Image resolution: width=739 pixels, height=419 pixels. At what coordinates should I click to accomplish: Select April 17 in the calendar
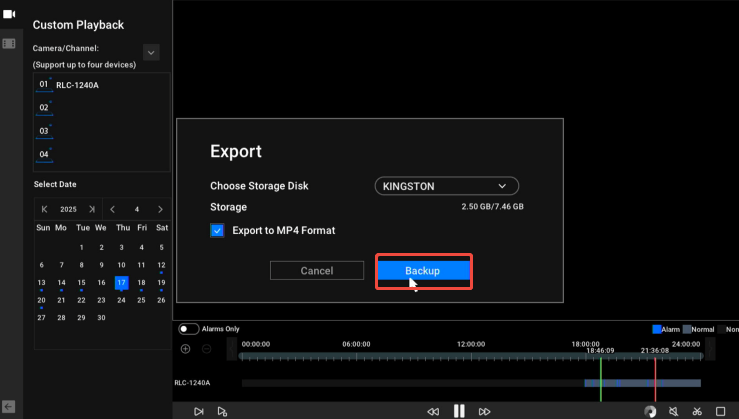(x=122, y=282)
